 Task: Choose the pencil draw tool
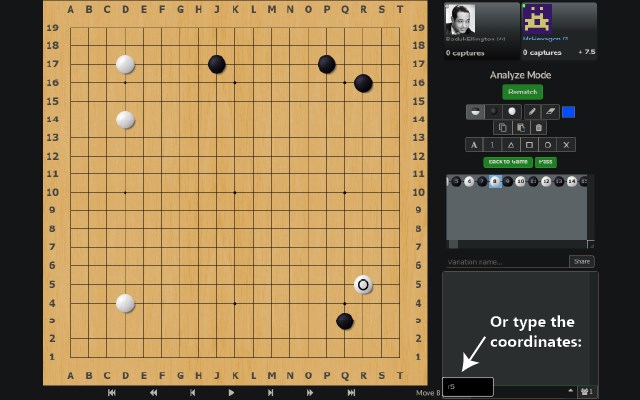(x=532, y=112)
